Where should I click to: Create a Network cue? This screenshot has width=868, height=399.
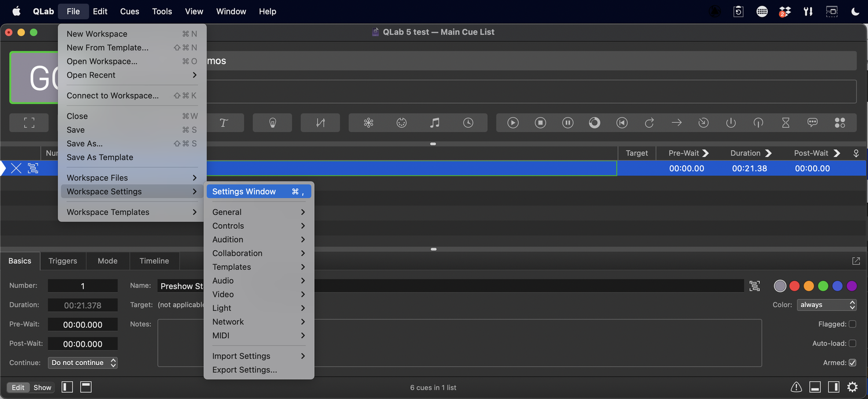click(x=368, y=122)
